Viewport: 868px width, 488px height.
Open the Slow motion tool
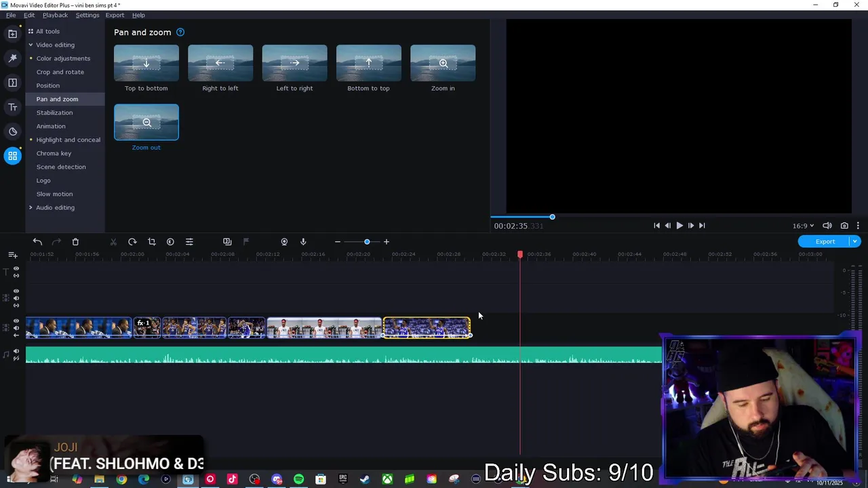point(54,194)
